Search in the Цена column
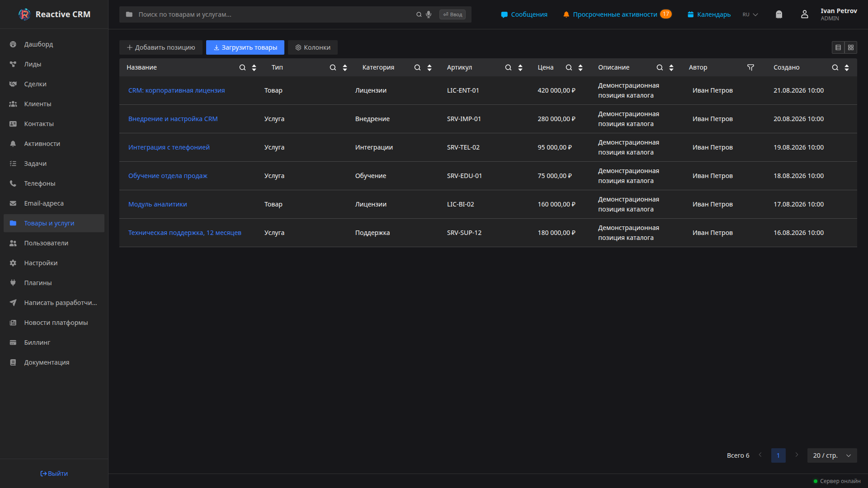The image size is (868, 488). point(569,67)
